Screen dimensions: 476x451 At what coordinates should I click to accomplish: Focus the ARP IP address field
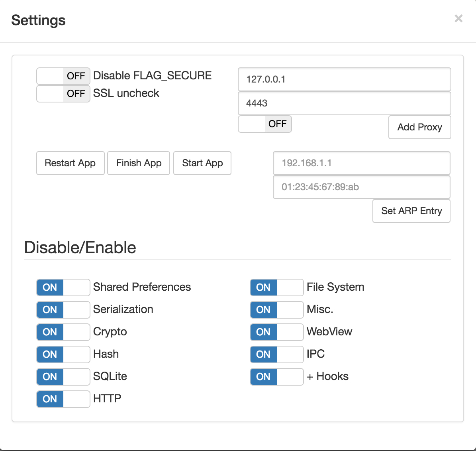point(361,163)
